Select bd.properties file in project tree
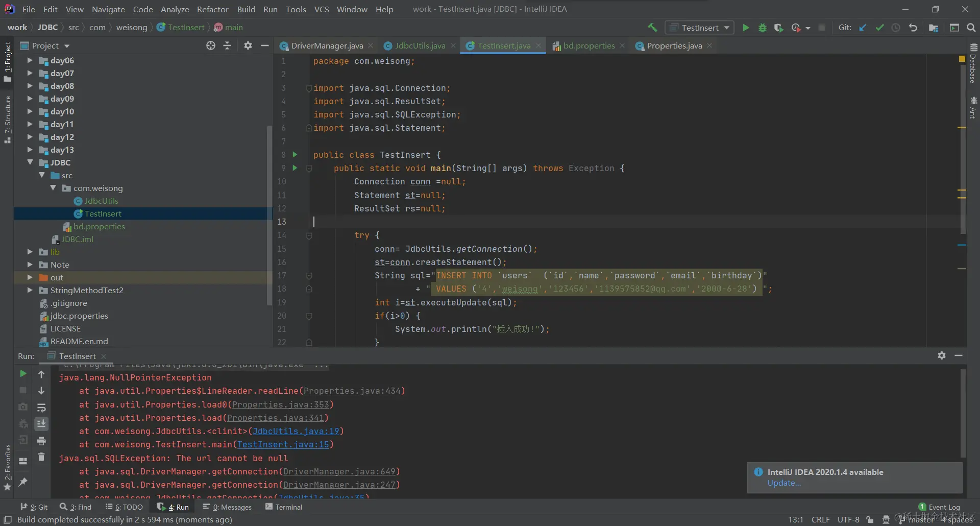This screenshot has width=980, height=526. [99, 226]
